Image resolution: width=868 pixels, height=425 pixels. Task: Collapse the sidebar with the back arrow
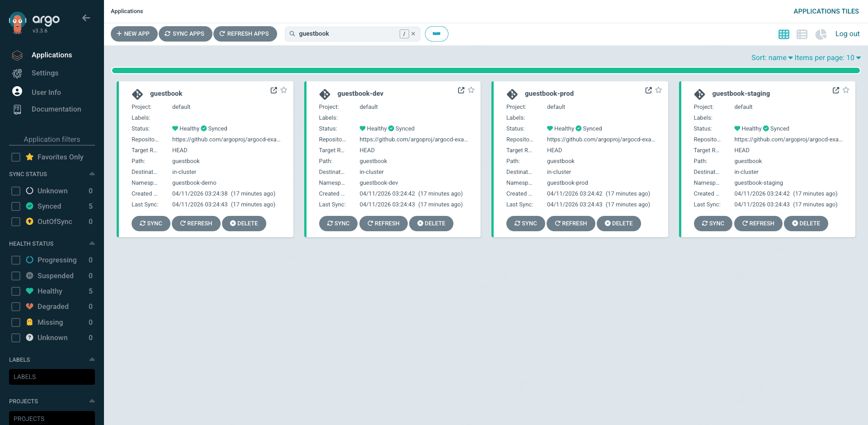coord(86,18)
